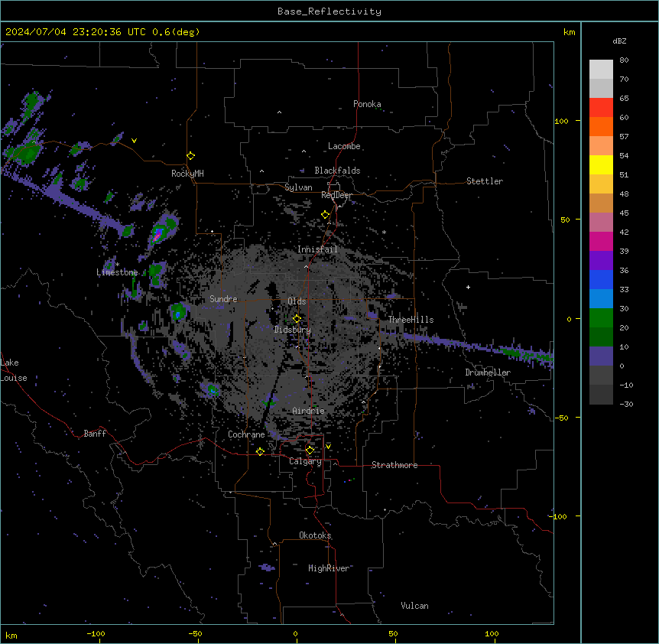Screen dimensions: 659x644
Task: Click the 80 value on dBZ legend
Action: coord(624,60)
